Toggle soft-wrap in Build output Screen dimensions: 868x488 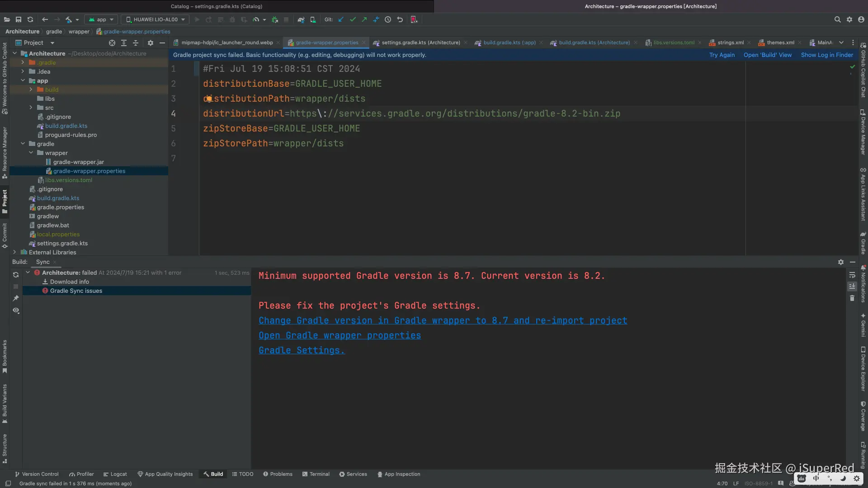click(852, 275)
